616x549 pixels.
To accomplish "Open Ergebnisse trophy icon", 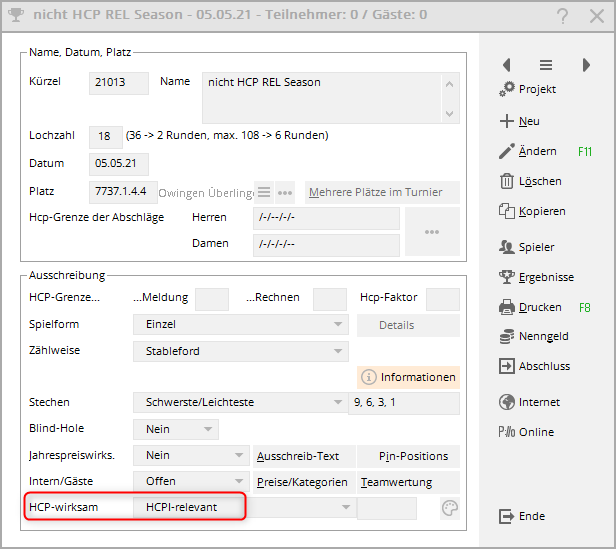I will coord(506,277).
